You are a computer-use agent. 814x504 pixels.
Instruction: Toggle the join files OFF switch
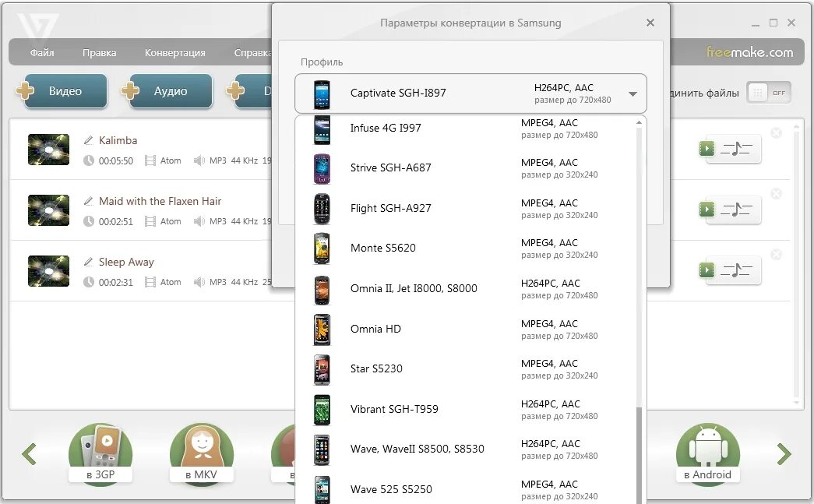click(769, 93)
